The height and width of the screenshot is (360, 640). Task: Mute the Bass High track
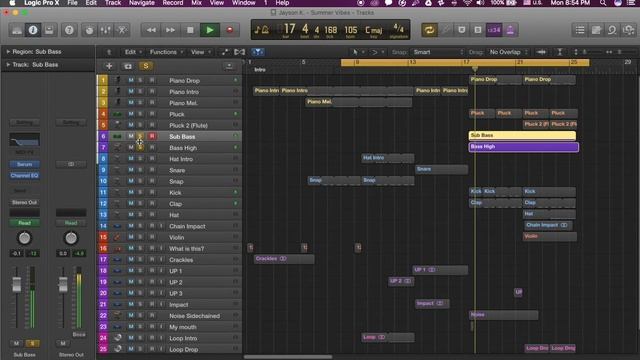[131, 147]
